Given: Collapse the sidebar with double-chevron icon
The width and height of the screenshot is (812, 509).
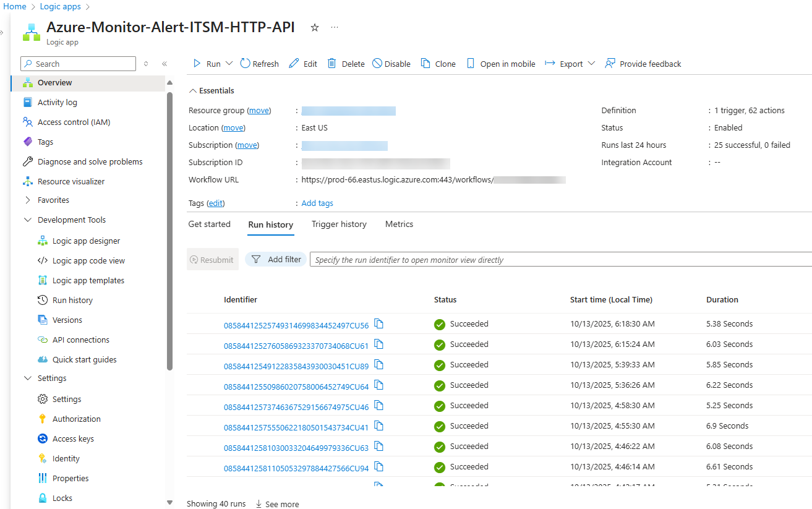Looking at the screenshot, I should (x=165, y=64).
